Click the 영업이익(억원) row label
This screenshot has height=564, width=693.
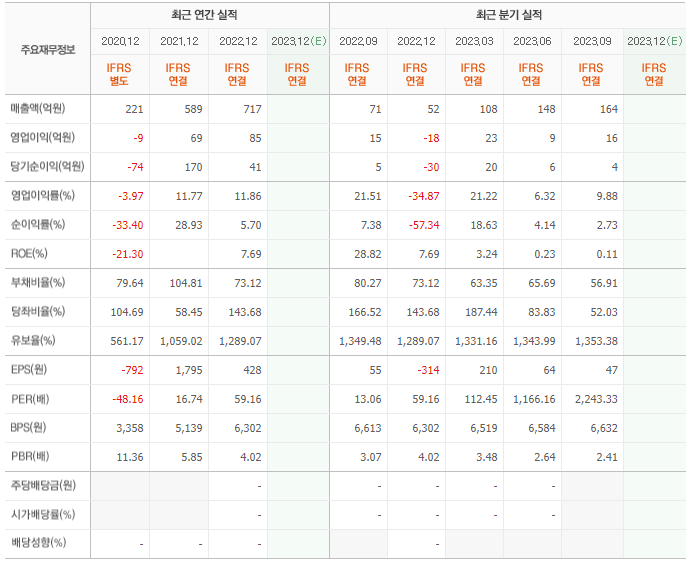[42, 137]
